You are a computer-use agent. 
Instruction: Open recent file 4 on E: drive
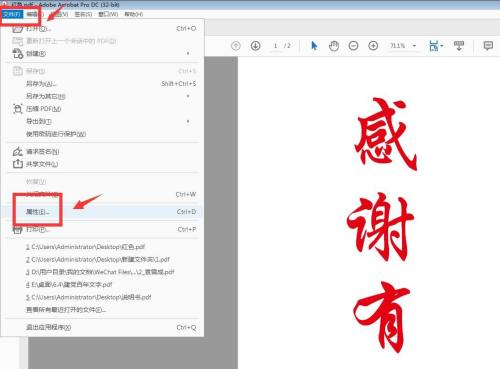click(x=102, y=285)
